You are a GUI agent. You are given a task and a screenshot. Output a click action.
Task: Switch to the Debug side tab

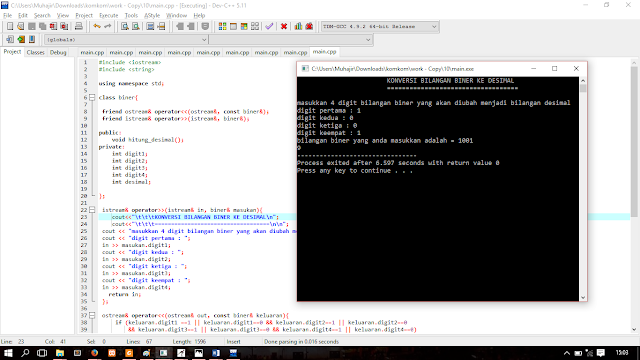point(58,52)
